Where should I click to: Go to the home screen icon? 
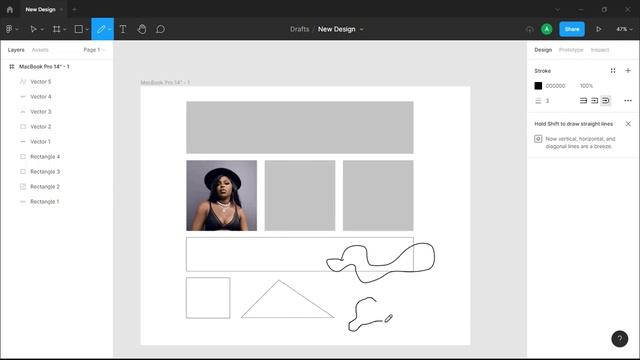tap(10, 9)
